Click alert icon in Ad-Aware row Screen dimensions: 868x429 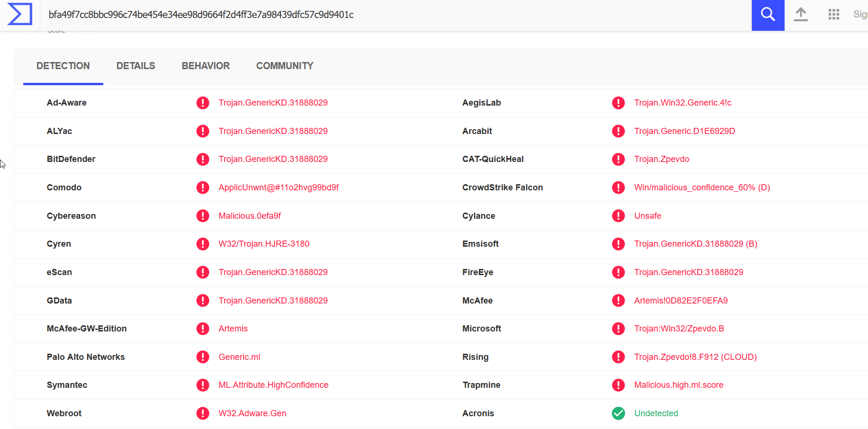tap(203, 103)
